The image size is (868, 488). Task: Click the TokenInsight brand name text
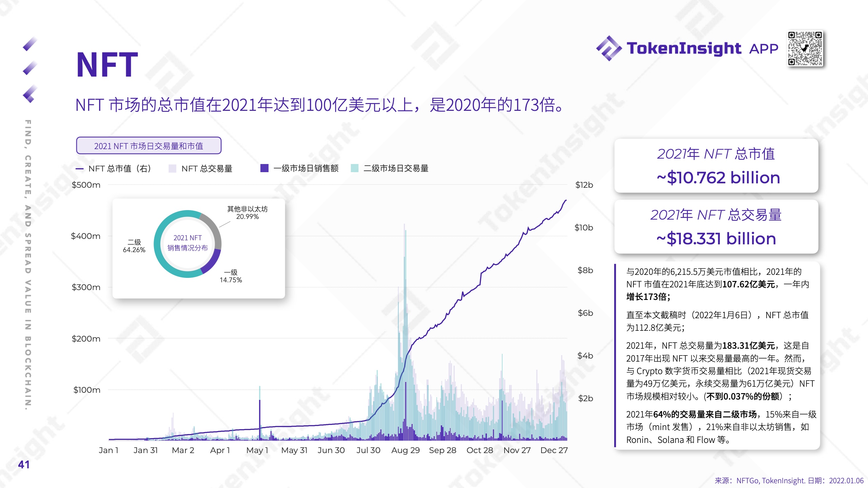click(x=684, y=48)
